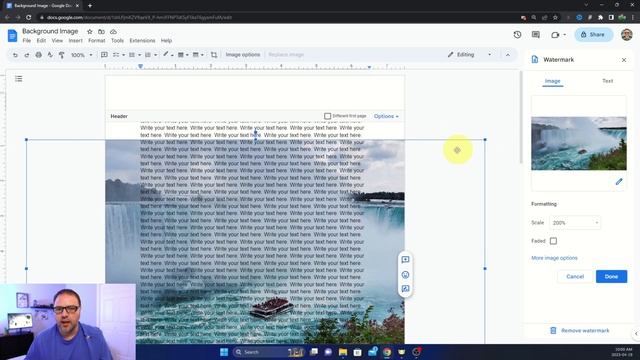Switch to Text watermark tab
The width and height of the screenshot is (640, 360).
pyautogui.click(x=607, y=81)
